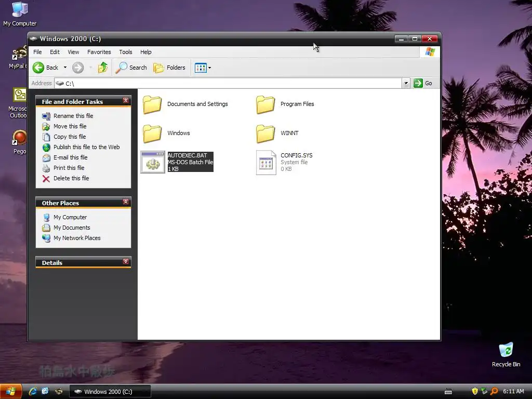
Task: Select the AUTOEXEC.BAT file icon
Action: click(153, 162)
